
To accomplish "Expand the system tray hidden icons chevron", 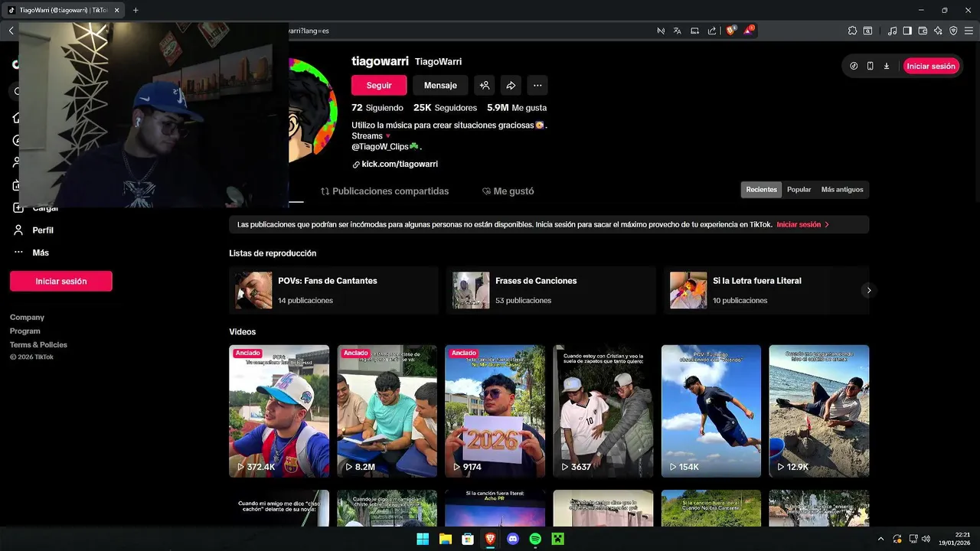I will [x=880, y=539].
